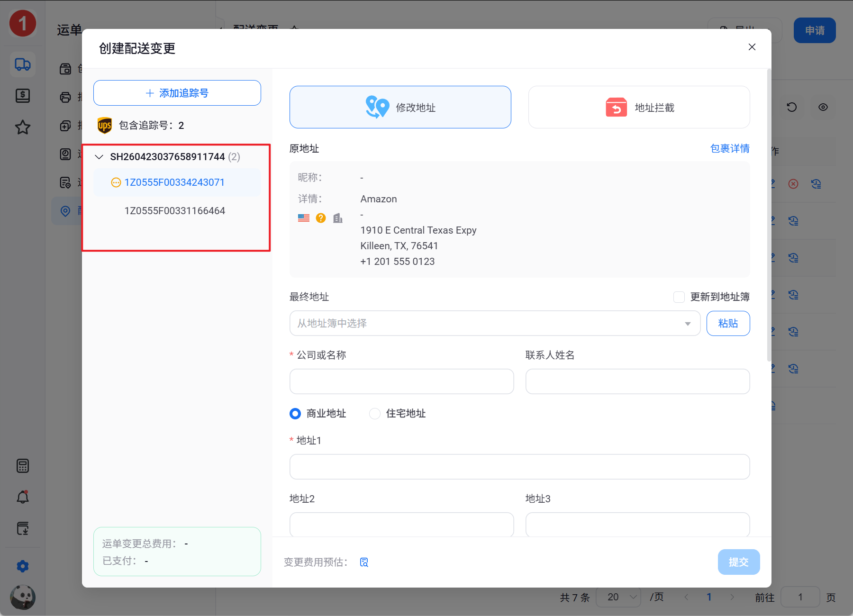This screenshot has height=616, width=853.
Task: Click the panda user avatar
Action: point(23,597)
